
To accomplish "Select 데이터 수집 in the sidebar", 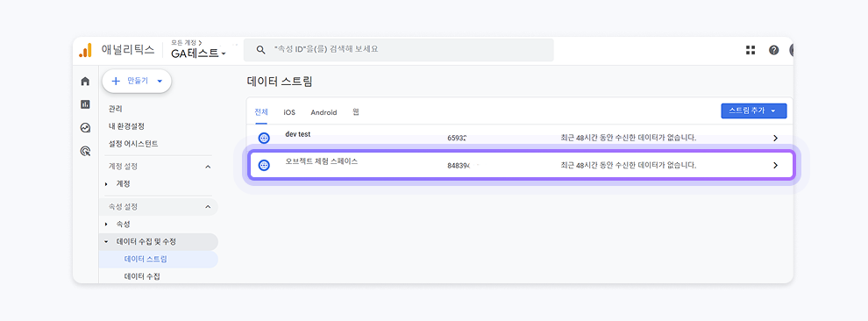I will [142, 276].
